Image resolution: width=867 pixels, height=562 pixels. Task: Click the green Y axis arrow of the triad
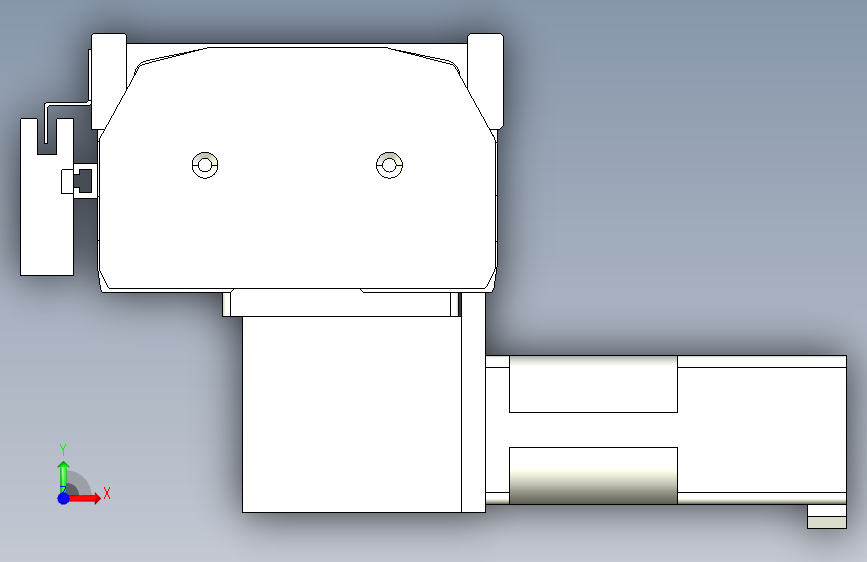[64, 476]
